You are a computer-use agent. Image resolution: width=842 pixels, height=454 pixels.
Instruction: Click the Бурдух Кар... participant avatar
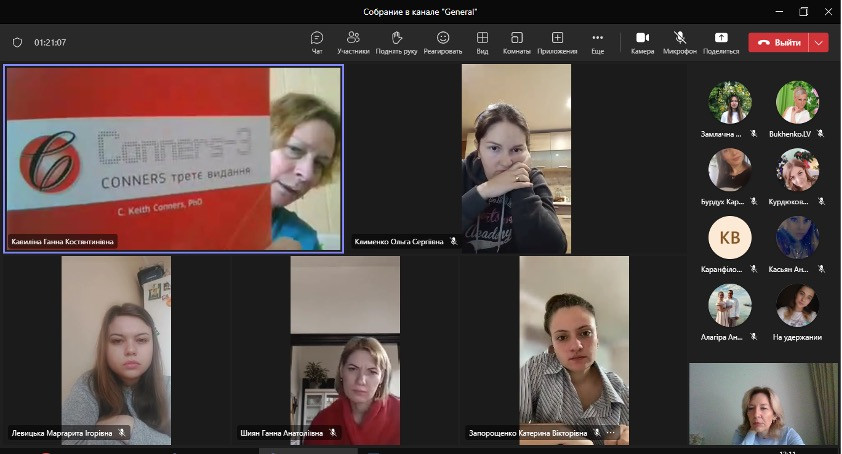pos(730,170)
